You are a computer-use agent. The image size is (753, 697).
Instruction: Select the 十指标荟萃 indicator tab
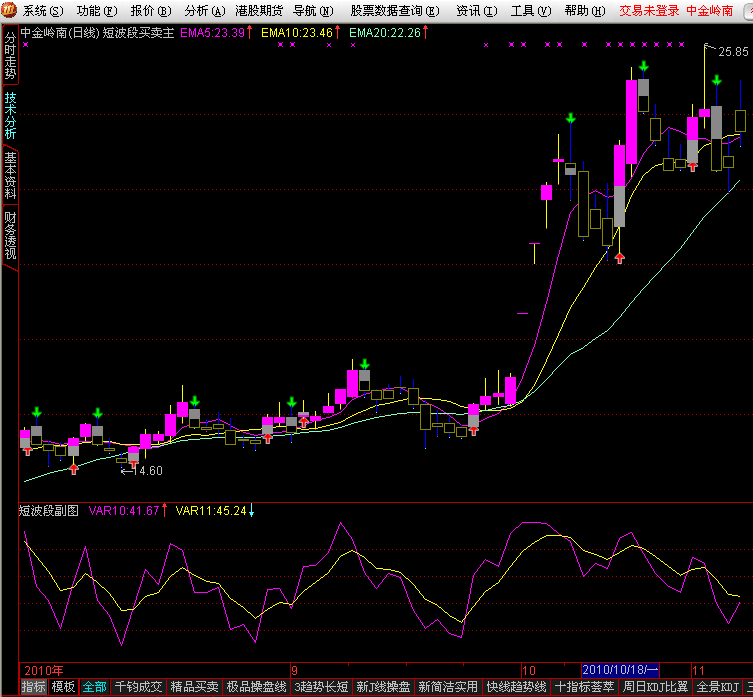584,687
